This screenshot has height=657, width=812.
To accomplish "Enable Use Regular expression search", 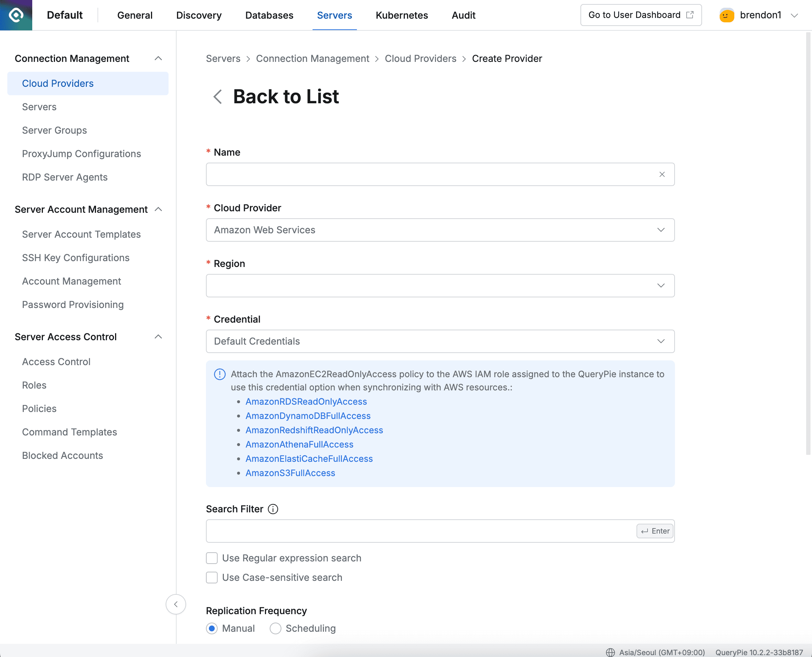I will pyautogui.click(x=212, y=558).
